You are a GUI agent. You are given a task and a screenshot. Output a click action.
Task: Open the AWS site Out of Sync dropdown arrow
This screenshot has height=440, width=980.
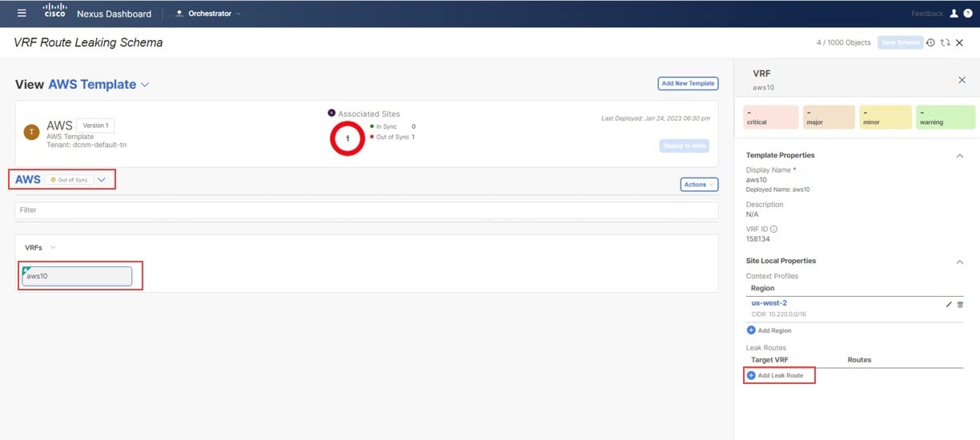point(102,180)
